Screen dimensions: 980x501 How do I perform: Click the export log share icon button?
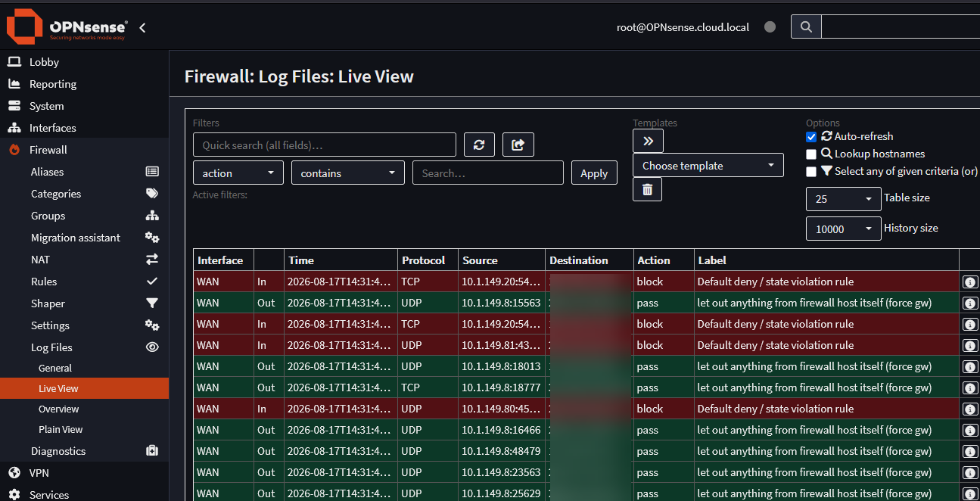pos(518,145)
